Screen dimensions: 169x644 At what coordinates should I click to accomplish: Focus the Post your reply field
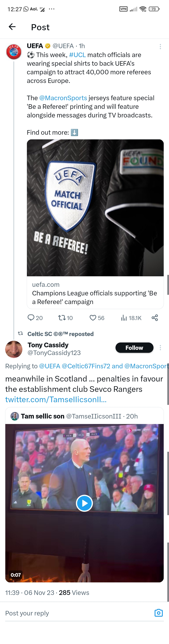coord(75,613)
